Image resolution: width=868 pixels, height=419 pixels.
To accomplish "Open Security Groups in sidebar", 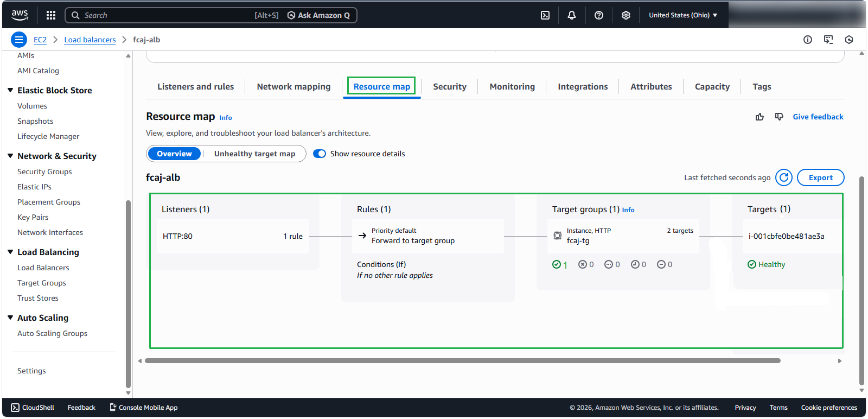I will pyautogui.click(x=44, y=172).
